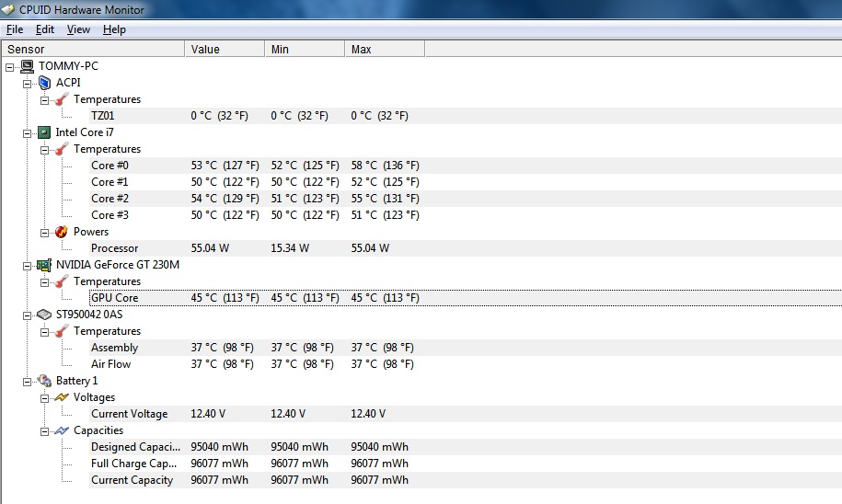This screenshot has height=504, width=842.
Task: Click the ST950042 0AS hard drive icon
Action: tap(44, 315)
